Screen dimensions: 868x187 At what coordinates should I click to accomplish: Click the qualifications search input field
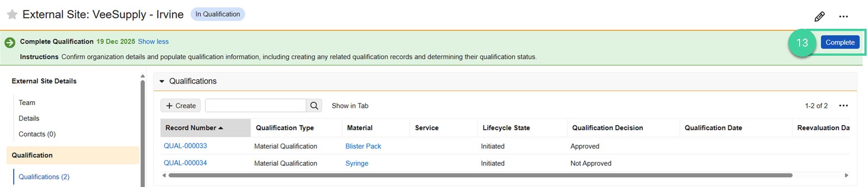pyautogui.click(x=255, y=106)
